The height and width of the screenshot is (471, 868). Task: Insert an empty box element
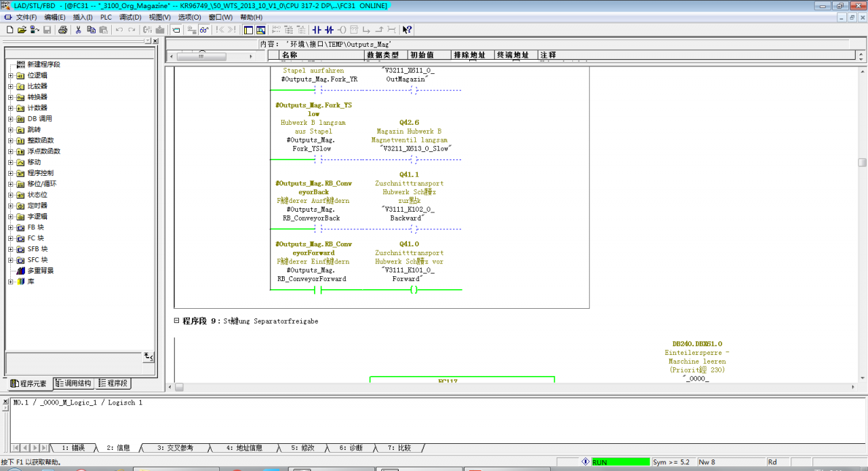pyautogui.click(x=354, y=30)
